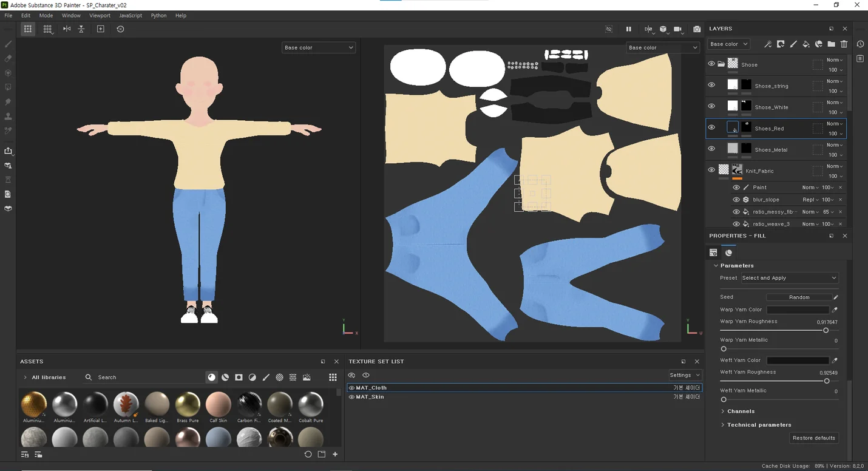Select the Polygon fill tool
This screenshot has height=471, width=868.
[x=8, y=88]
